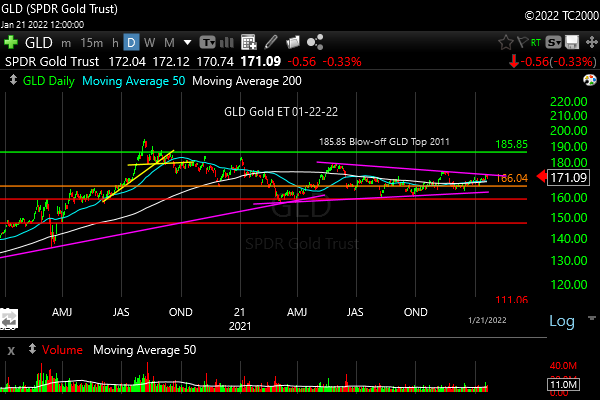Viewport: 600px width, 400px height.
Task: Click the red Volume indicator label
Action: tap(61, 350)
